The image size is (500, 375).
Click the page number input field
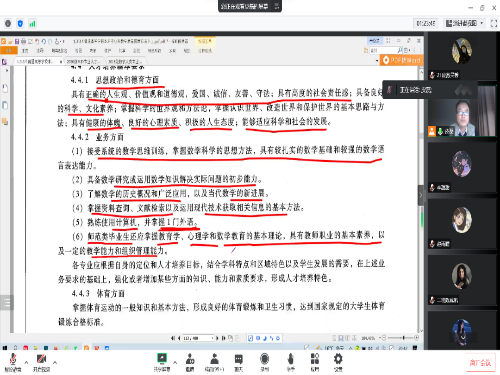(198, 338)
